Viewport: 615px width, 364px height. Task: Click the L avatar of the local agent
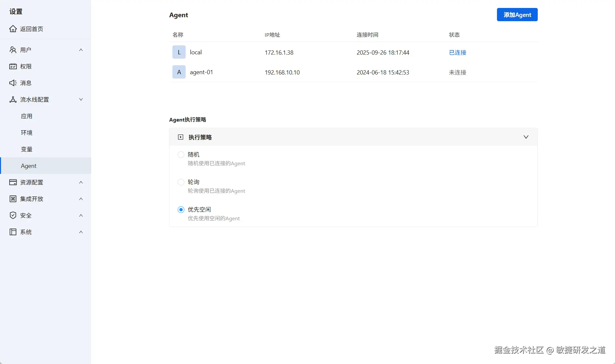[x=179, y=52]
